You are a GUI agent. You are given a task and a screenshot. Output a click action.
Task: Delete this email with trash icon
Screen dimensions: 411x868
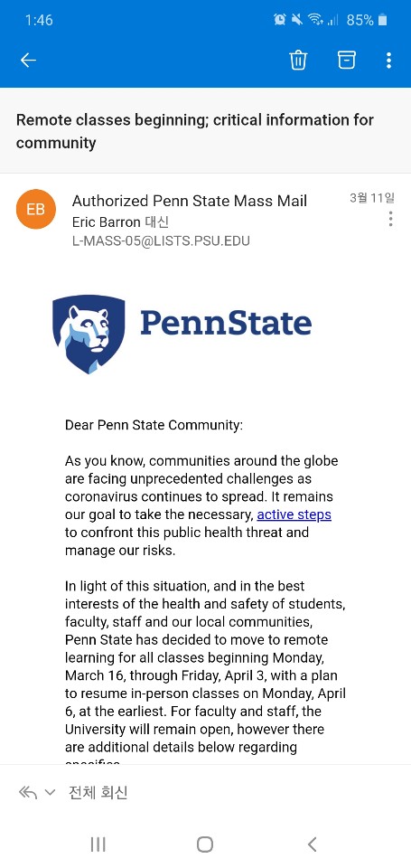(298, 60)
